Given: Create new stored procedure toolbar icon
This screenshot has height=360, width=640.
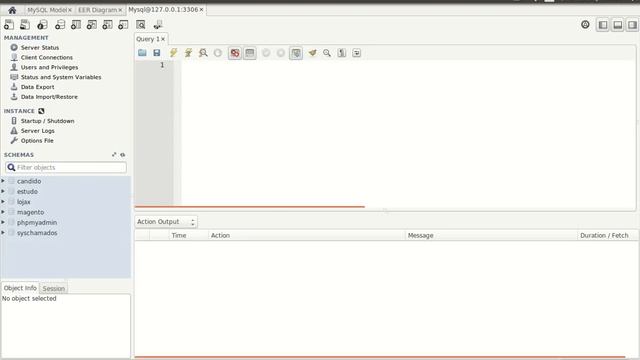Looking at the screenshot, I should click(107, 25).
